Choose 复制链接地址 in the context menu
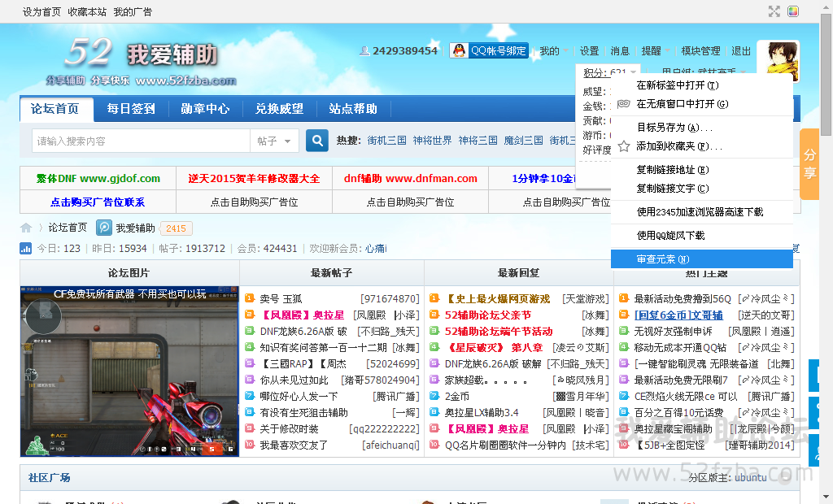The width and height of the screenshot is (833, 504). (x=671, y=170)
